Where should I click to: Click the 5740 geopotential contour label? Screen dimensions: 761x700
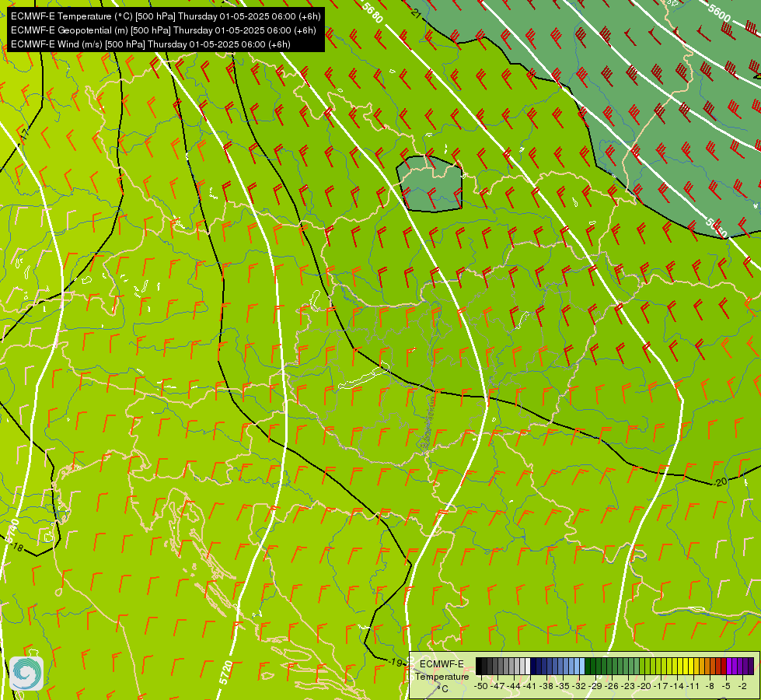click(13, 531)
